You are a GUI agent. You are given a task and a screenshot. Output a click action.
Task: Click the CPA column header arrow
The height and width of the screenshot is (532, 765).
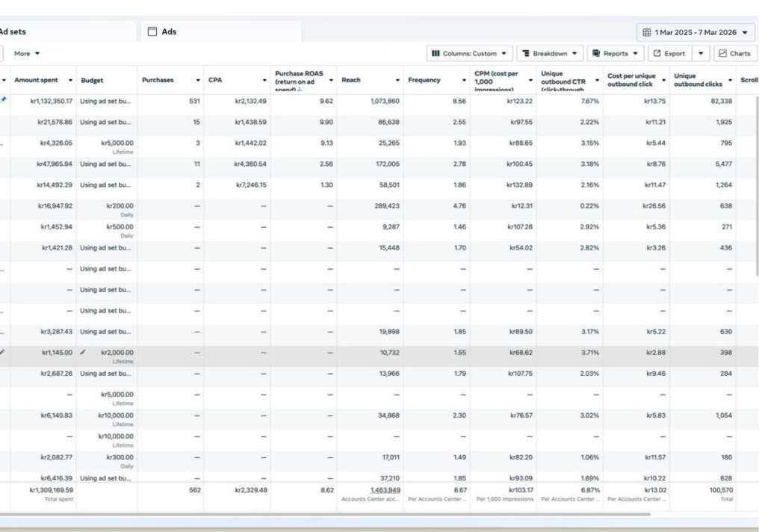coord(264,80)
